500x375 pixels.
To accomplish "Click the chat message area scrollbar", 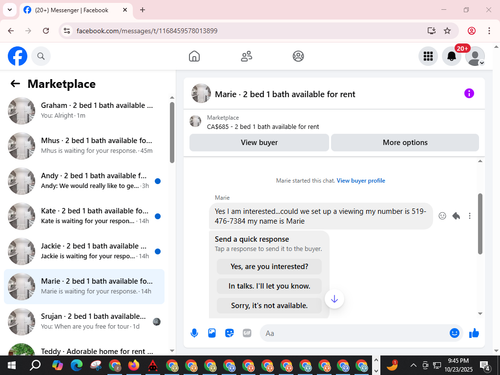I will coord(480,224).
